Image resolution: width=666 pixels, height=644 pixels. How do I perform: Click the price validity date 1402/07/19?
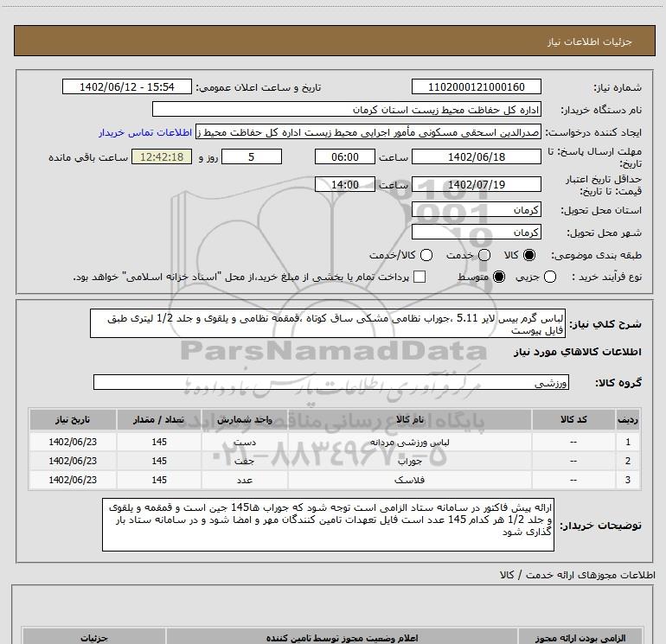coord(476,184)
